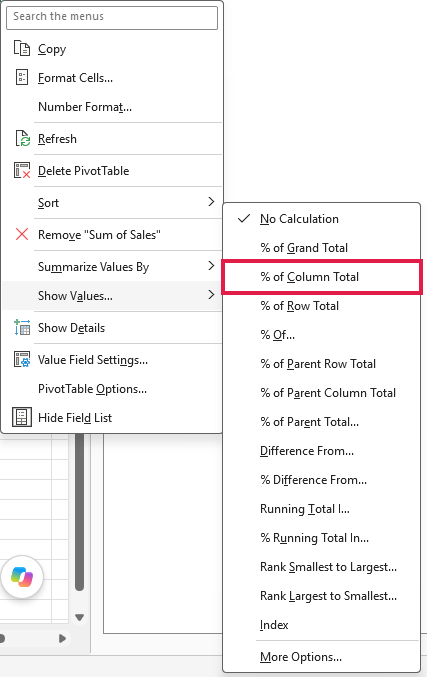Click the Format Cells icon

pos(22,77)
